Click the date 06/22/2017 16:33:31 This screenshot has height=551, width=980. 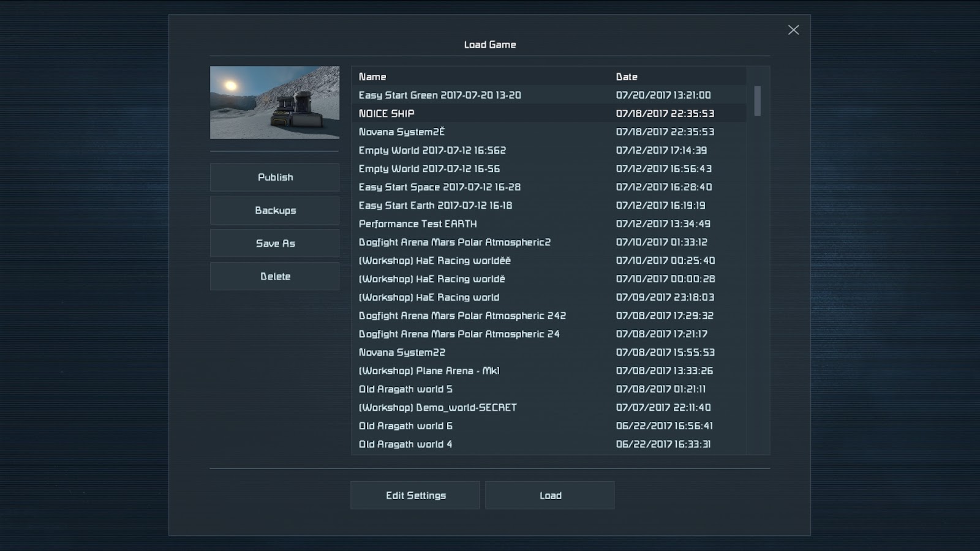tap(663, 444)
